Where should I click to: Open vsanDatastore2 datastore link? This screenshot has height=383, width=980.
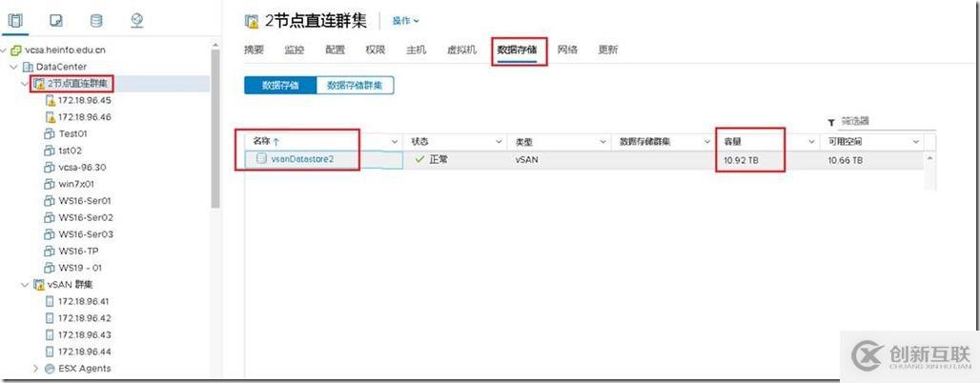(302, 159)
